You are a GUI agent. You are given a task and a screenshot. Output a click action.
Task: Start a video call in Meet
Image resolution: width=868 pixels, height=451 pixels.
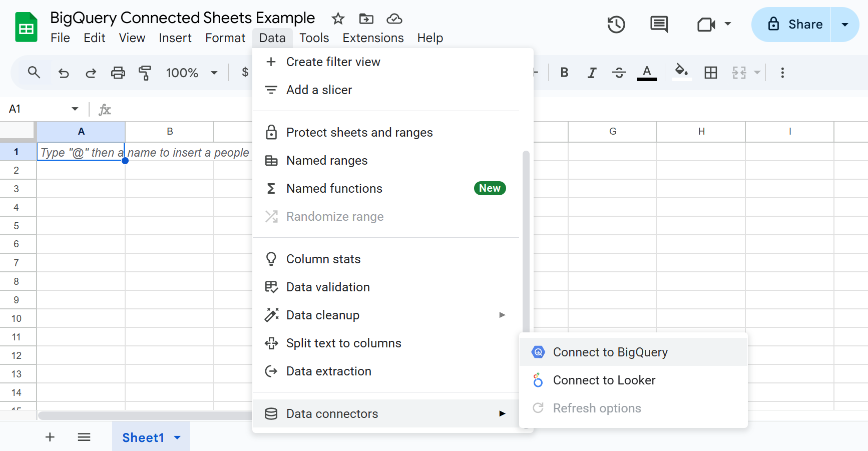[x=706, y=24]
